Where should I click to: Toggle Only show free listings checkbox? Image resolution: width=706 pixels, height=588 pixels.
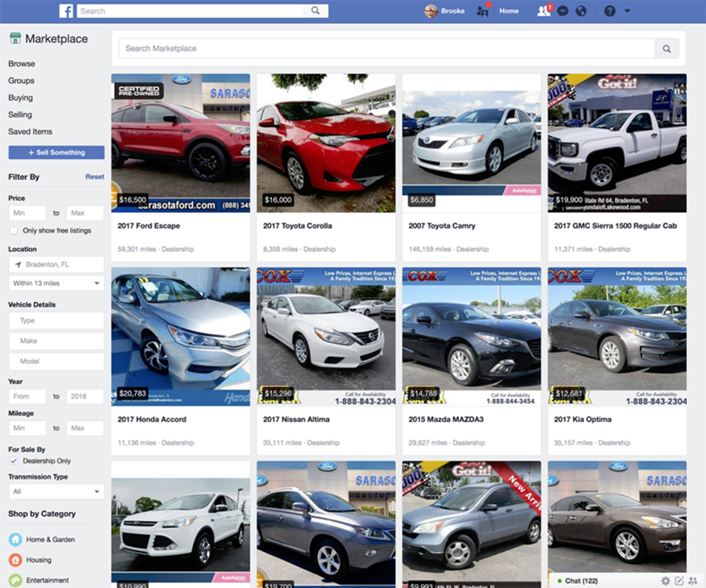(x=14, y=231)
